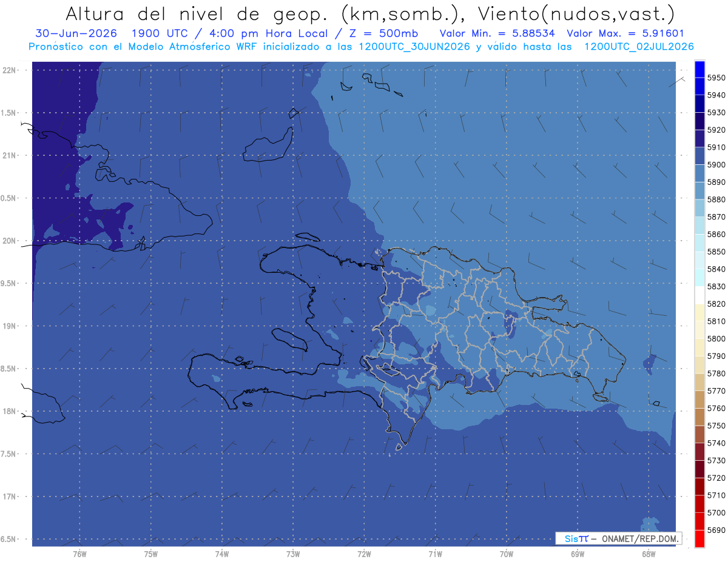Click the '5880' colorbar value
Screen dimensions: 728x562
[x=716, y=199]
